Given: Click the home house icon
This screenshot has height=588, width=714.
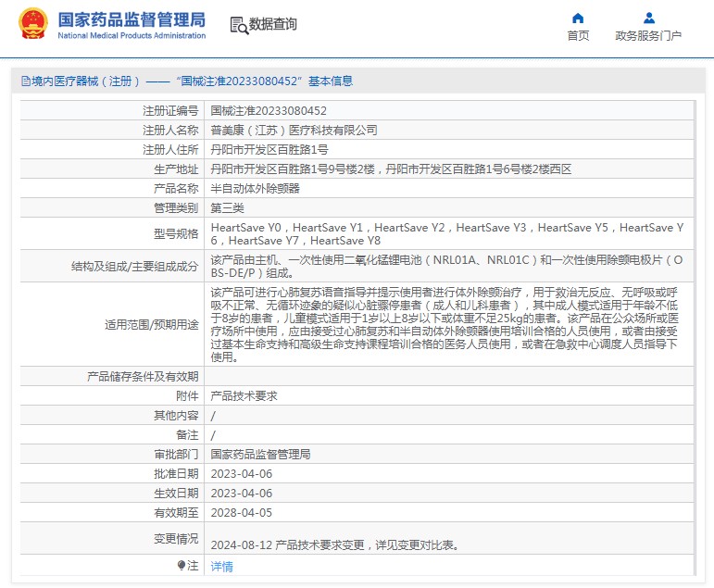Looking at the screenshot, I should [578, 18].
